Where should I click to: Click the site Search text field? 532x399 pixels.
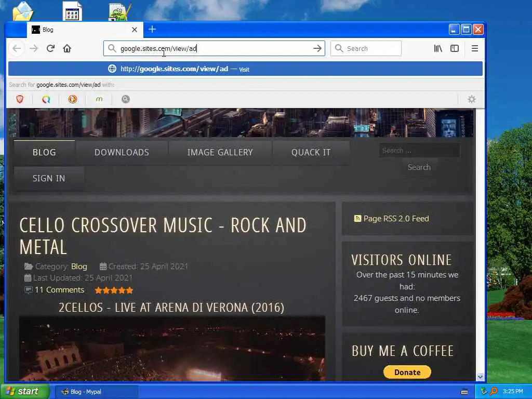pos(419,150)
